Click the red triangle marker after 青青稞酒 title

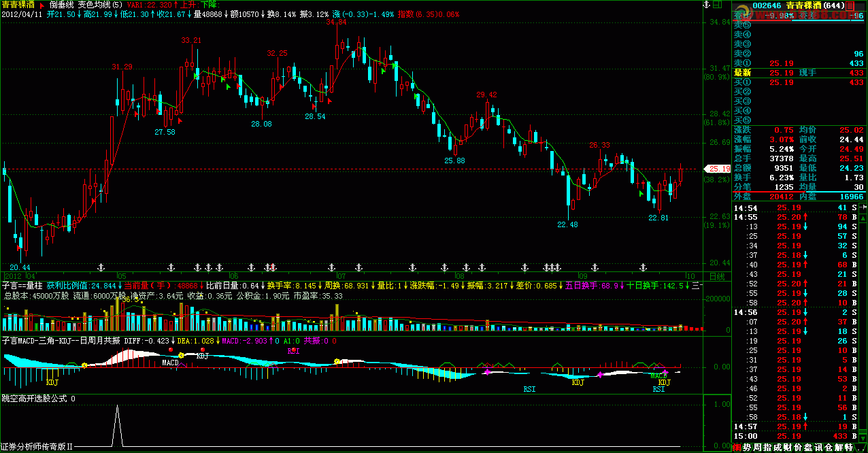pos(41,5)
